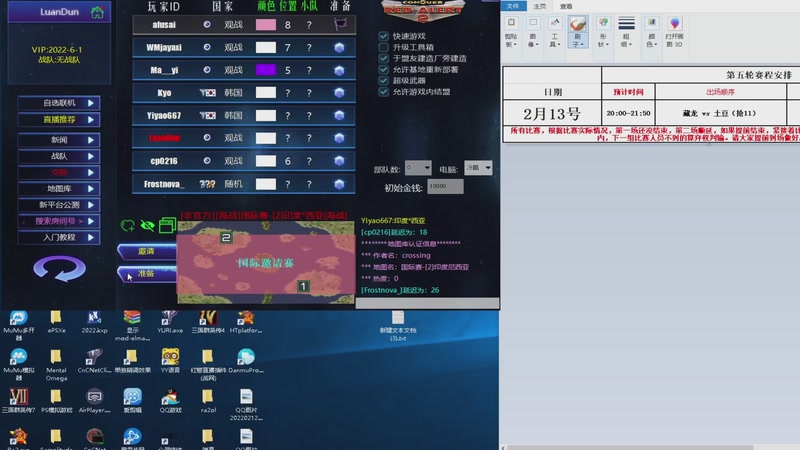Image resolution: width=800 pixels, height=450 pixels.
Task: Click the random ??? country icon for Frostnova_
Action: [207, 184]
